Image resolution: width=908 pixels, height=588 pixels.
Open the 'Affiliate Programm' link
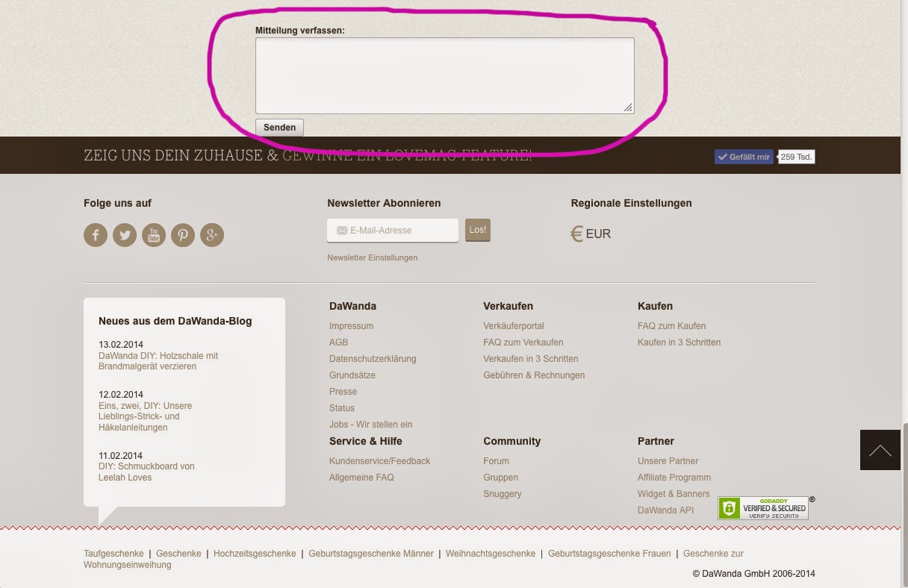pyautogui.click(x=674, y=478)
